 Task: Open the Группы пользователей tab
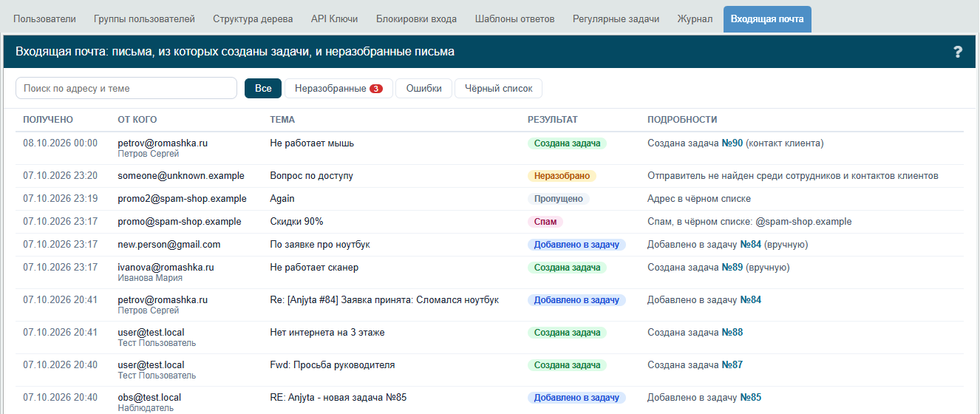point(144,19)
